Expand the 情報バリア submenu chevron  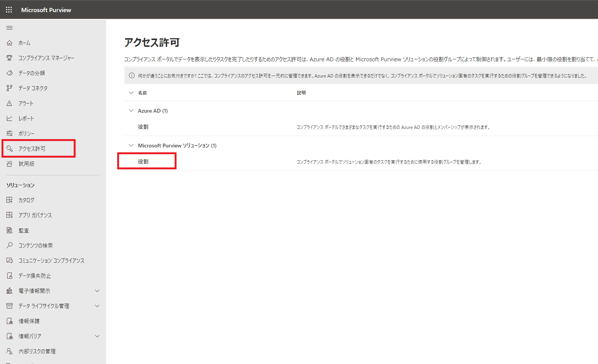(97, 336)
